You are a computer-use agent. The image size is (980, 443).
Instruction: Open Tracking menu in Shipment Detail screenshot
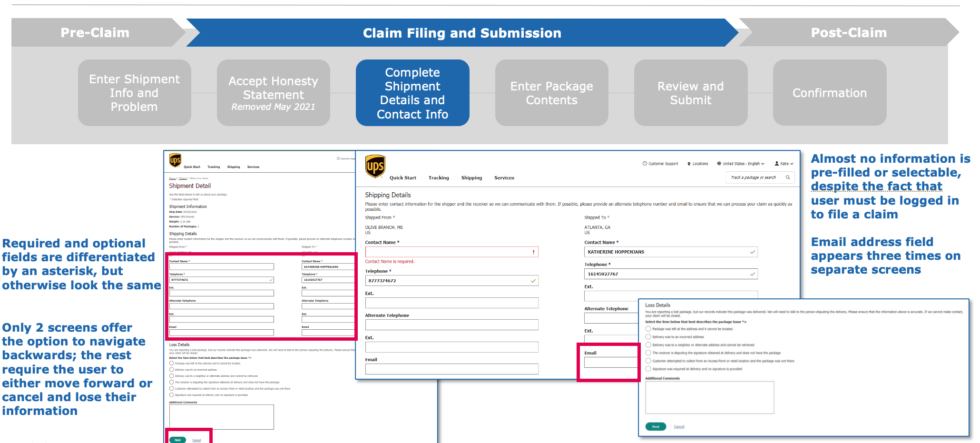pos(214,167)
